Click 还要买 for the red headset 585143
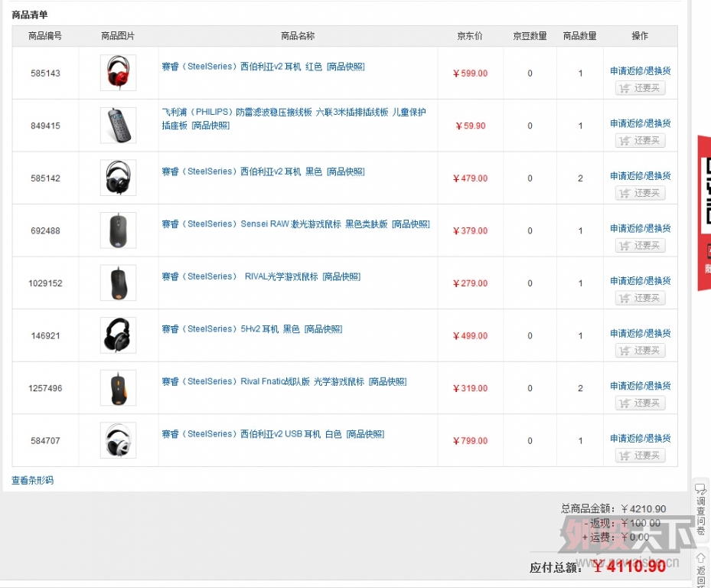Image resolution: width=711 pixels, height=588 pixels. (641, 88)
